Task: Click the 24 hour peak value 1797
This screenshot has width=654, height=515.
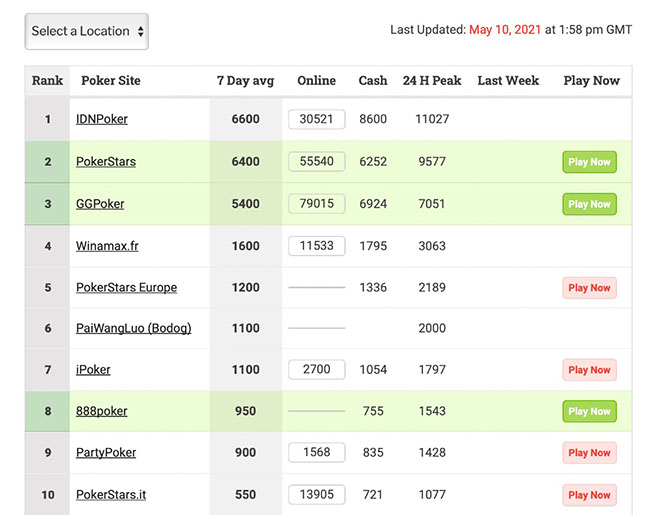Action: [432, 370]
